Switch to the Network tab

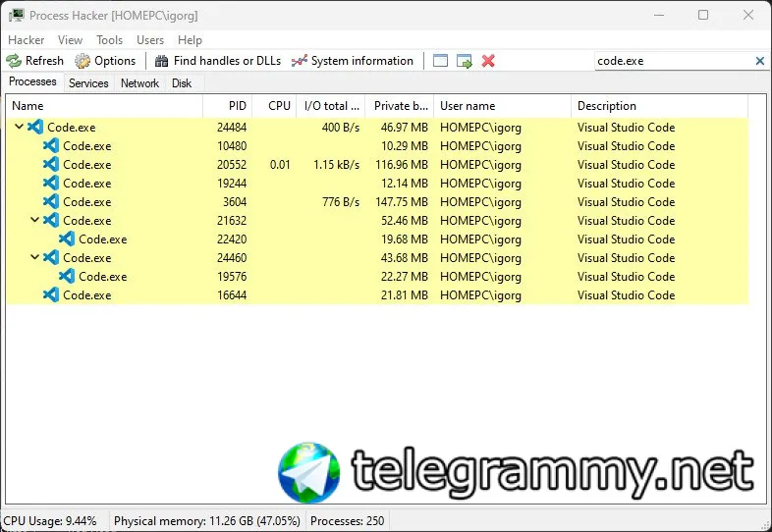139,83
